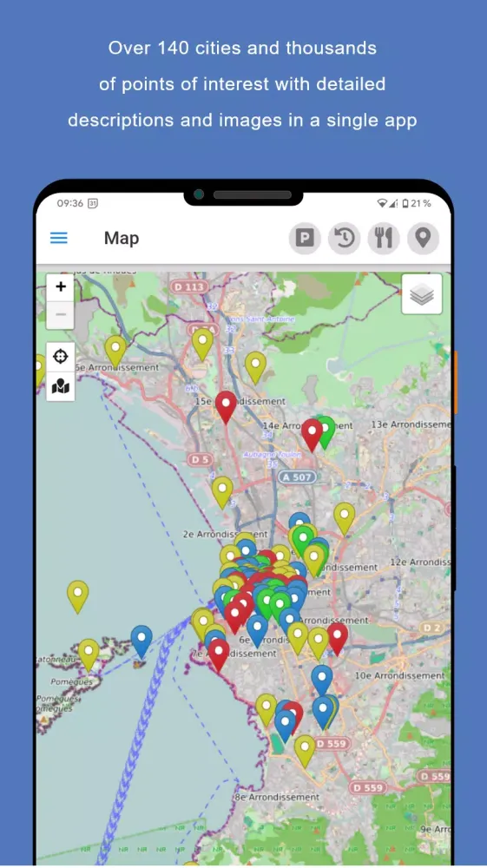This screenshot has width=487, height=868.
Task: Tap the 8e Arrondissement map label
Action: tap(277, 797)
